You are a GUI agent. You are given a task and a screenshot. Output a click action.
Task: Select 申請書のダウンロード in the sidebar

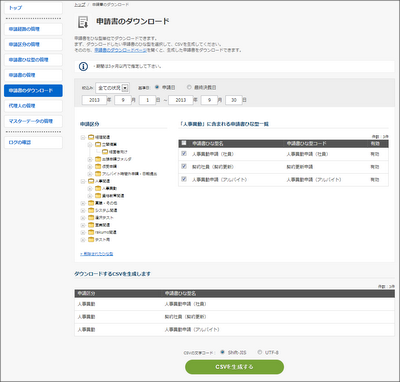tap(33, 90)
